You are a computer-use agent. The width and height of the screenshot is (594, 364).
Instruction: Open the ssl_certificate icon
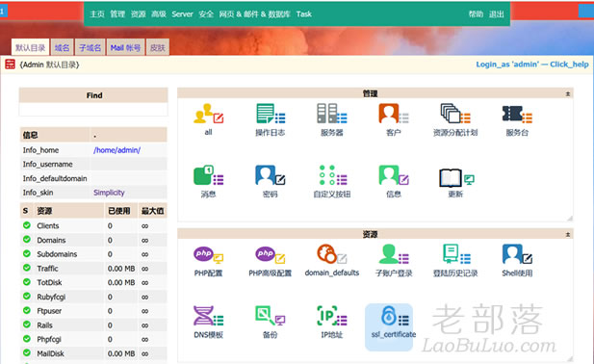(394, 316)
